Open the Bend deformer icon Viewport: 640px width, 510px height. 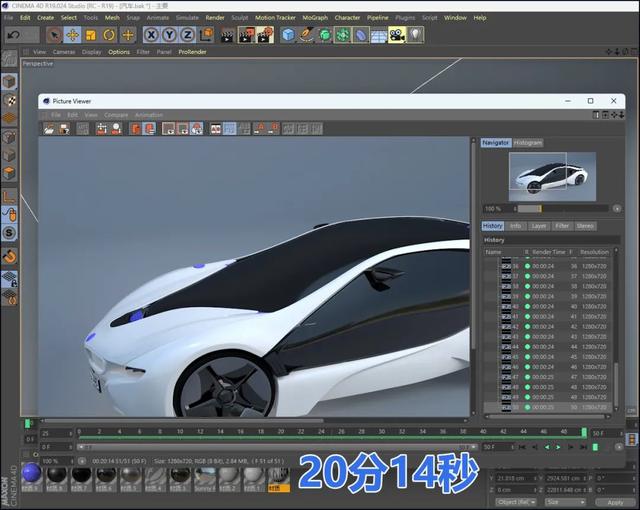coord(361,35)
